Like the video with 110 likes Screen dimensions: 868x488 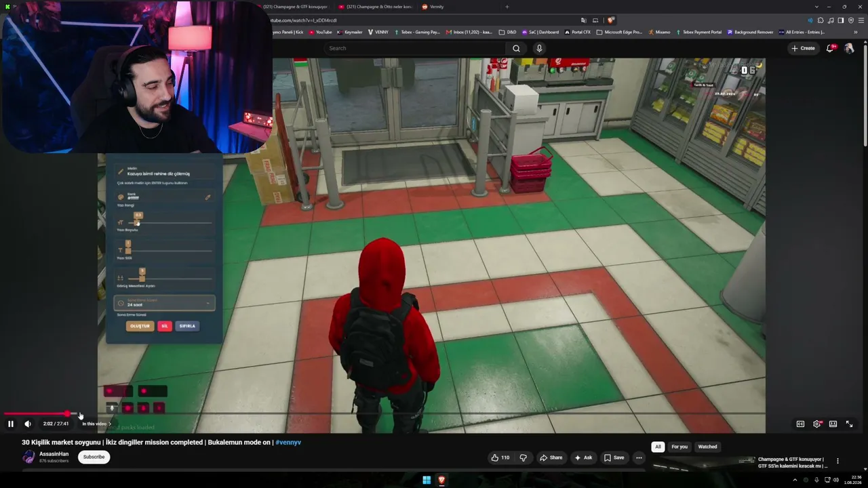click(500, 457)
